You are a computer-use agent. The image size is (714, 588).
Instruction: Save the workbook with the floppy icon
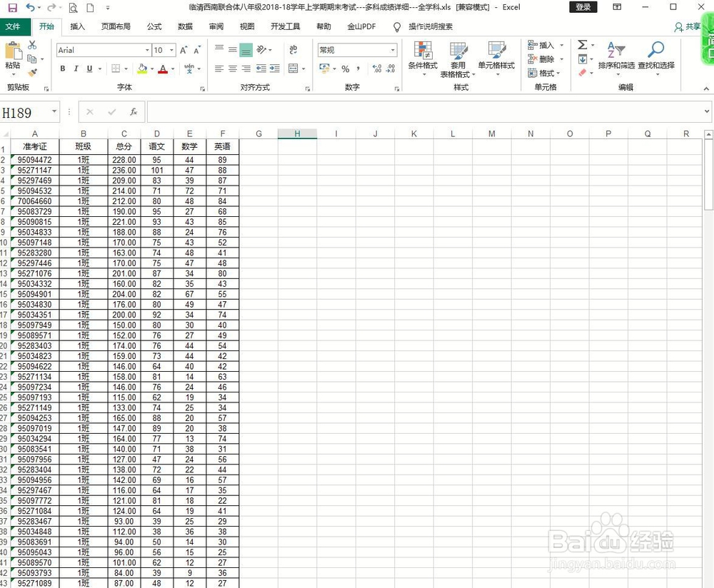[12, 7]
